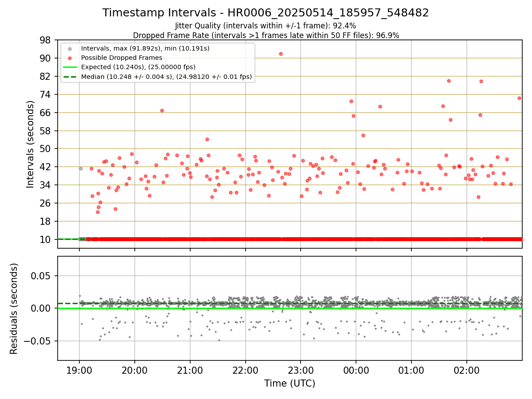The image size is (532, 399).
Task: Click the 01:00 x-axis tick label
Action: (411, 370)
